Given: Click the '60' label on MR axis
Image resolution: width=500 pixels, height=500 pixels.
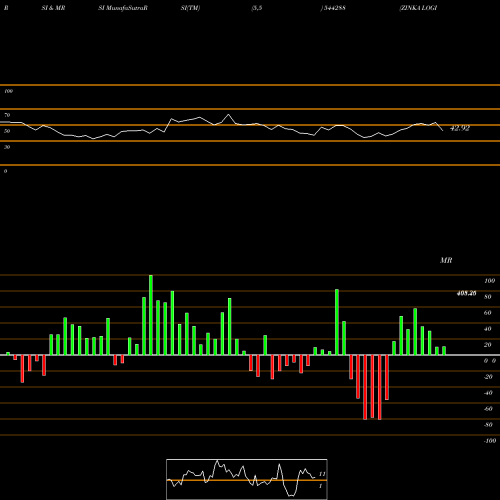Looking at the screenshot, I should click(x=488, y=313).
